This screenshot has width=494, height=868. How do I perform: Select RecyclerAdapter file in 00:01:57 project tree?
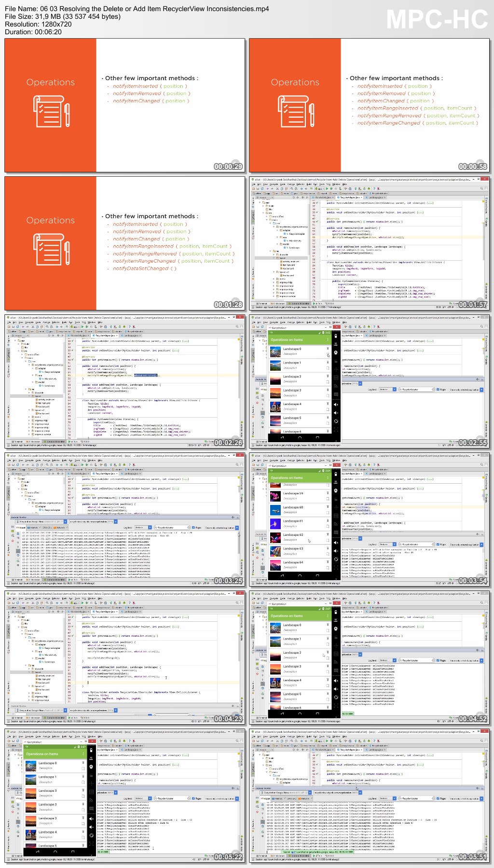[295, 234]
